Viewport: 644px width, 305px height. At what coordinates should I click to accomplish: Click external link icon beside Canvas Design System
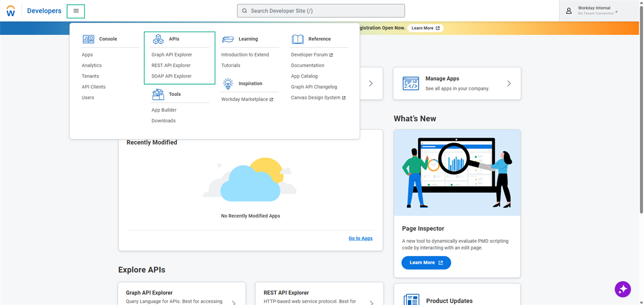click(x=344, y=98)
